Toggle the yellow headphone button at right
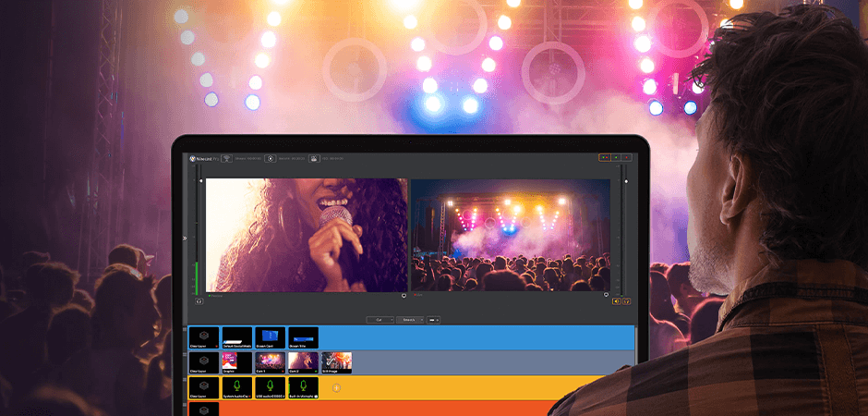This screenshot has height=416, width=868. (x=627, y=301)
